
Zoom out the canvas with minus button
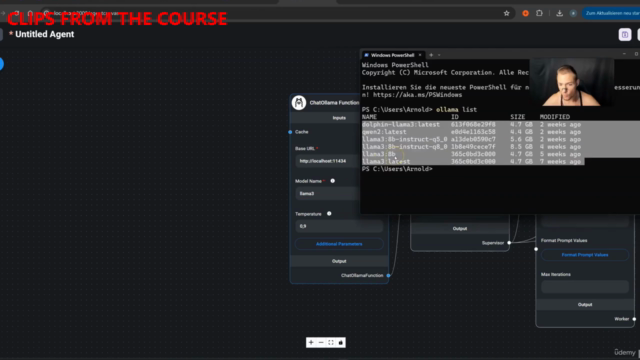click(321, 342)
